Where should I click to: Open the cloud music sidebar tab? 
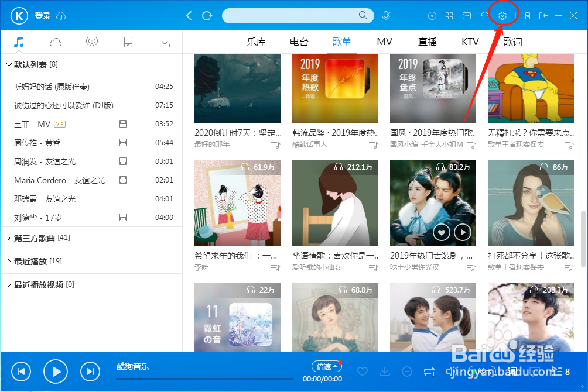[56, 42]
